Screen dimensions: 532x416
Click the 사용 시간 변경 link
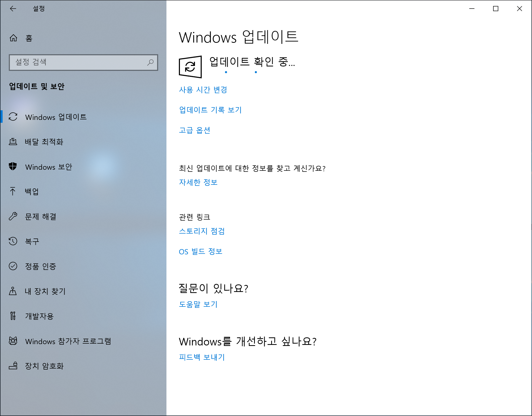203,90
